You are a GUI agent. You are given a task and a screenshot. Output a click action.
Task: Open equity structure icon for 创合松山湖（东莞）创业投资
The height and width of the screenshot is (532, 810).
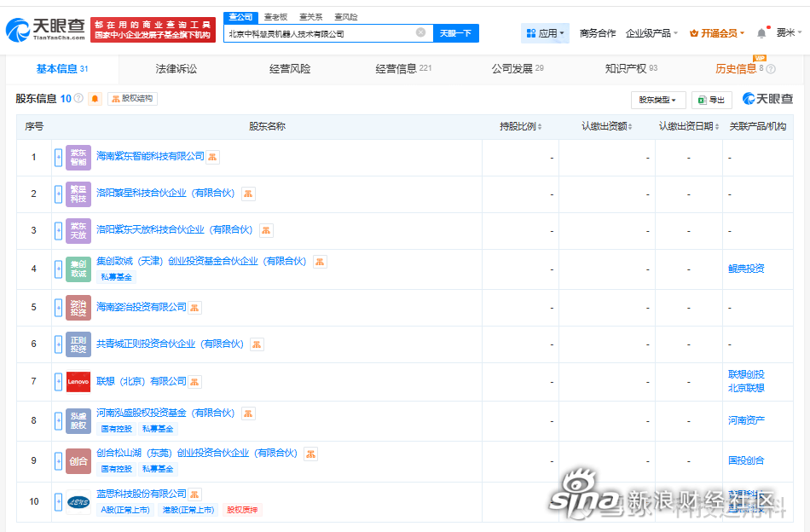pyautogui.click(x=311, y=454)
